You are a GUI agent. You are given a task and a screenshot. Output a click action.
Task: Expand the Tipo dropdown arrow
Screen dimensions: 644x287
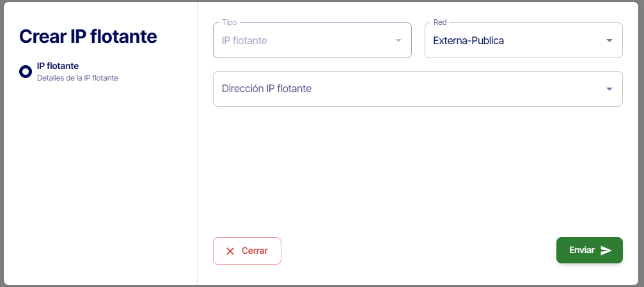(398, 41)
